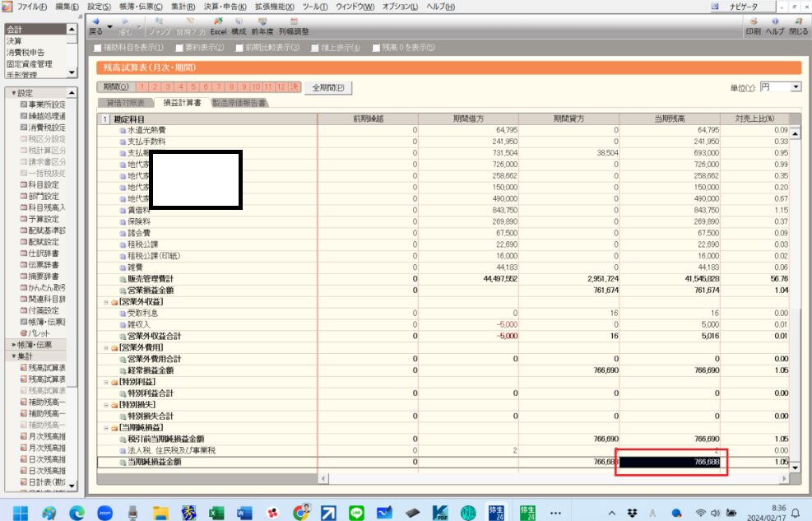Switch to the 貸借対照表 tab
This screenshot has height=521, width=812.
(x=125, y=104)
